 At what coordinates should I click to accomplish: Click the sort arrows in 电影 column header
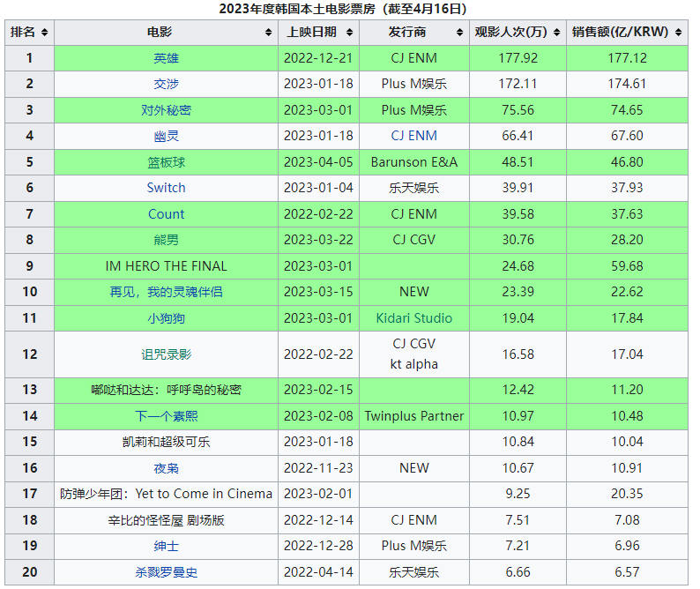click(269, 33)
